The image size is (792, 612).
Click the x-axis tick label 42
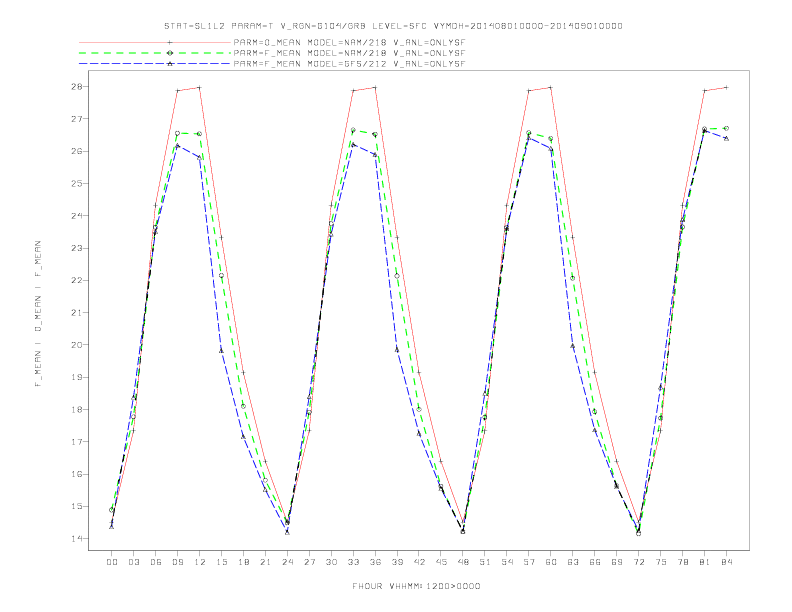tap(419, 562)
